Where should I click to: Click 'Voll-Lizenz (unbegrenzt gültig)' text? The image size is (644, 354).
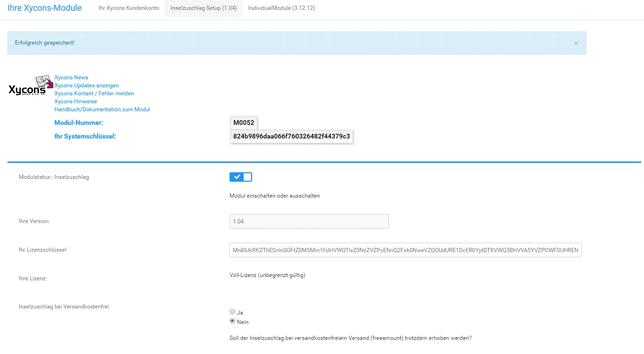pyautogui.click(x=267, y=275)
